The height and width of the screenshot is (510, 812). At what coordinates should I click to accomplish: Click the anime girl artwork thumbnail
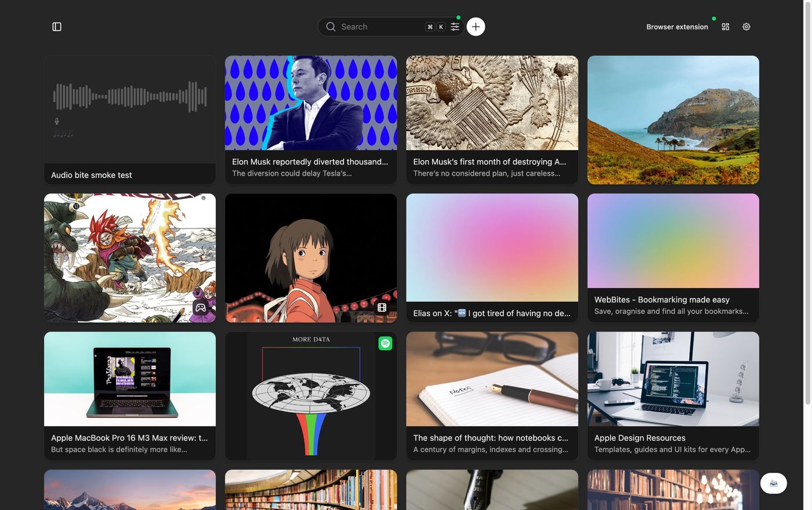tap(311, 258)
